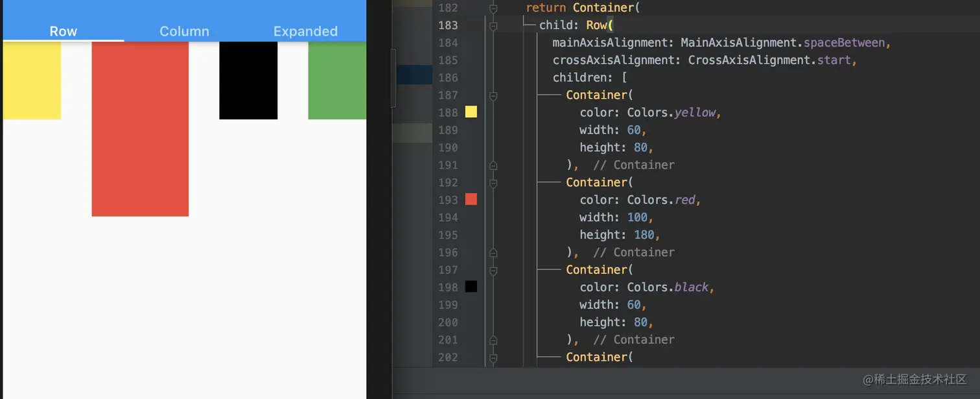Click line number 186 in the gutter
This screenshot has height=399, width=980.
447,78
